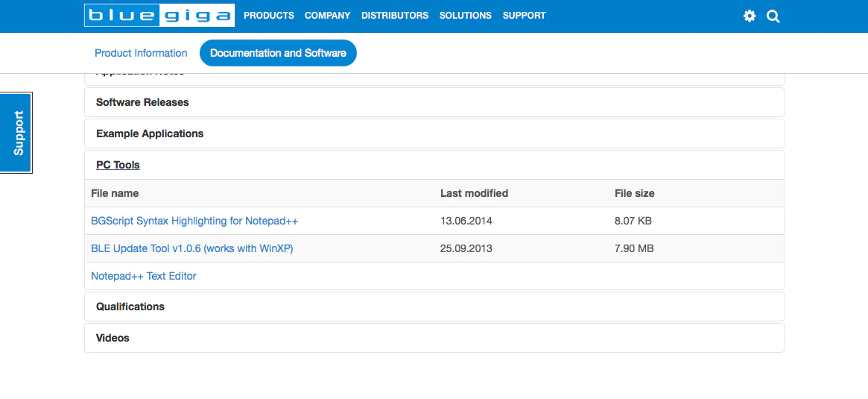868x399 pixels.
Task: Open the Solutions menu
Action: 465,16
